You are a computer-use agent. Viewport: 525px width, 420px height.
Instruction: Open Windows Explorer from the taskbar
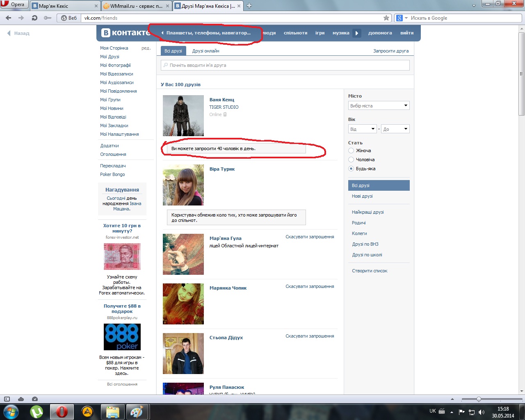113,411
